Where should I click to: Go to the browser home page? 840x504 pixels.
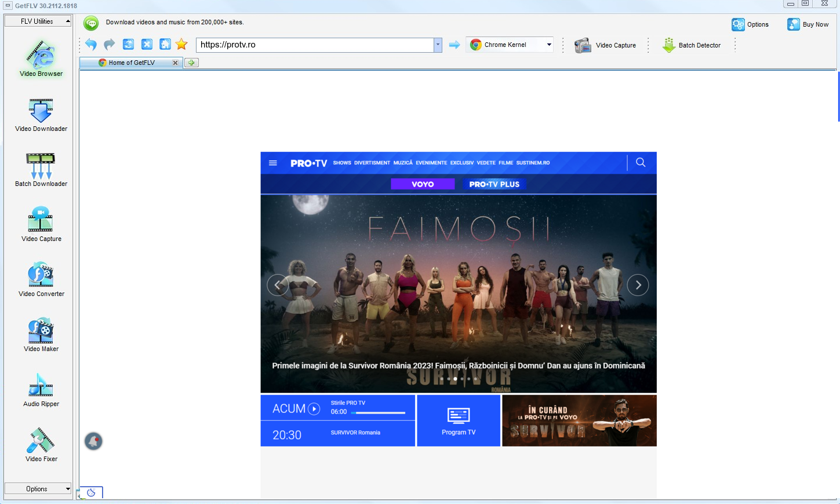[x=165, y=45]
